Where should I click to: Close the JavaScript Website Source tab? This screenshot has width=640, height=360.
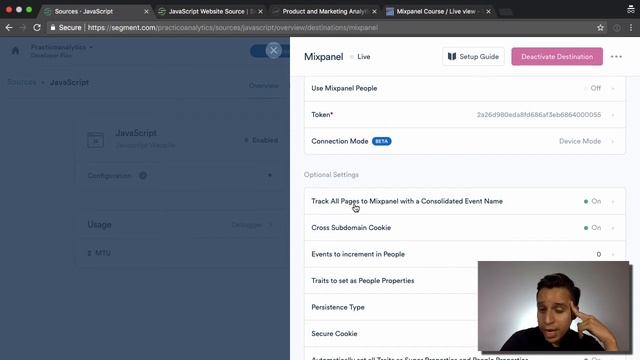[x=260, y=11]
